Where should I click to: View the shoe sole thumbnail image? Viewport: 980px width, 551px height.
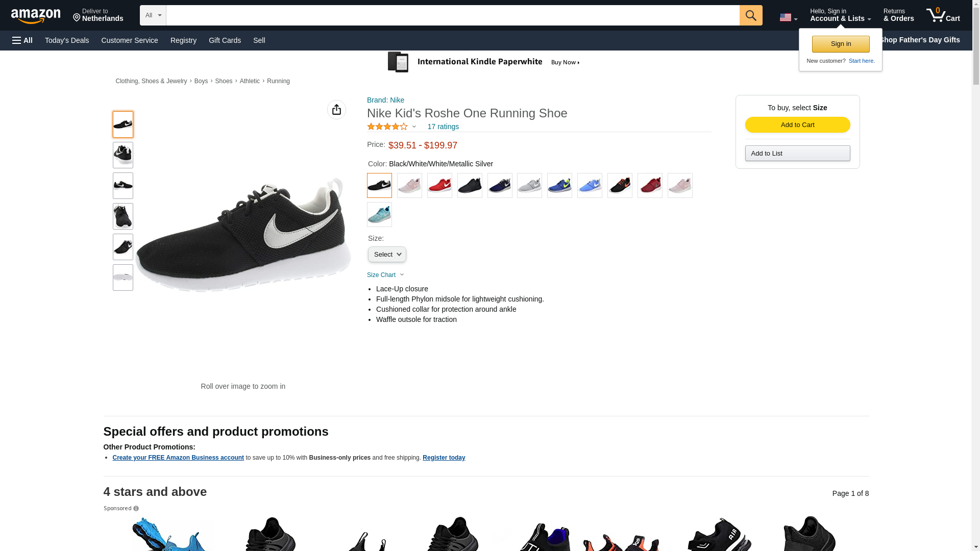coord(123,278)
